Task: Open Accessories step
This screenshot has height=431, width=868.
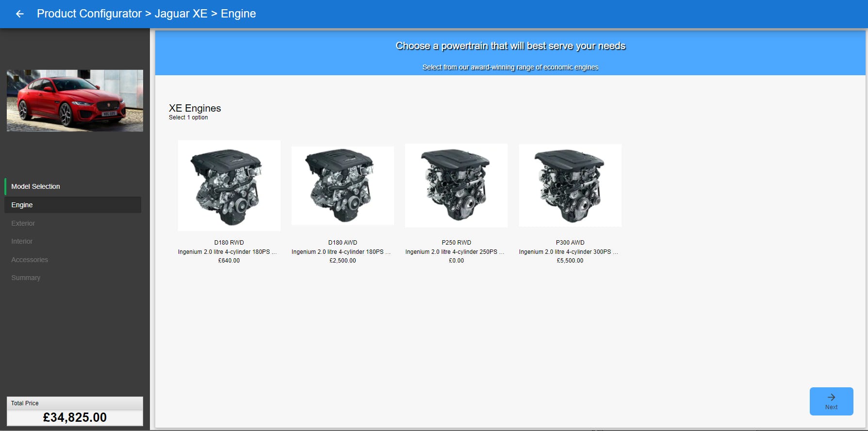Action: 30,260
